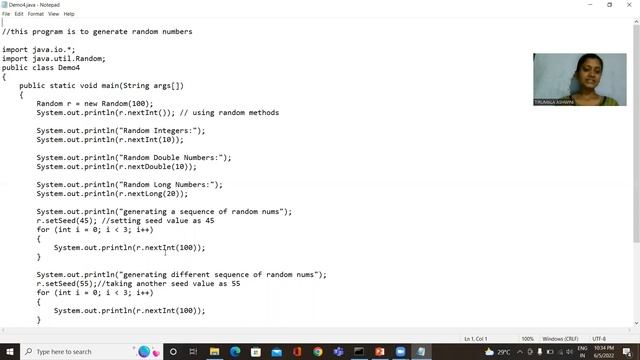The width and height of the screenshot is (640, 360).
Task: Click the microphone tray icon
Action: [540, 351]
